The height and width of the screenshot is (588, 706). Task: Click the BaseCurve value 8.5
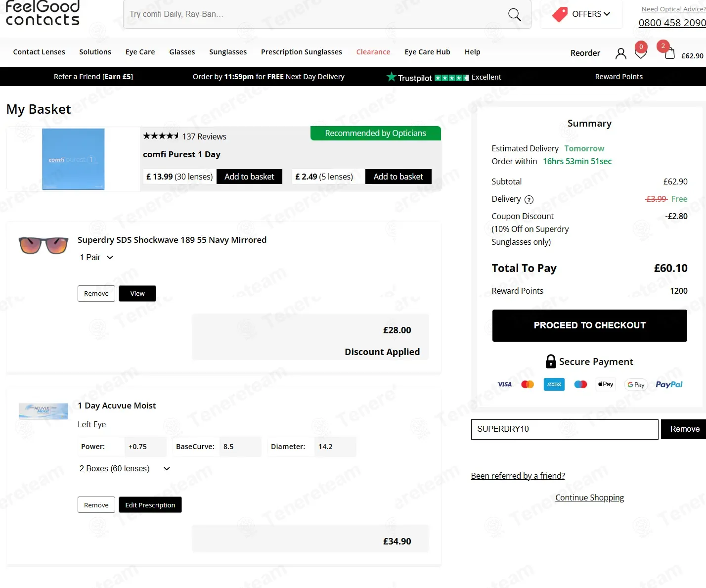228,447
